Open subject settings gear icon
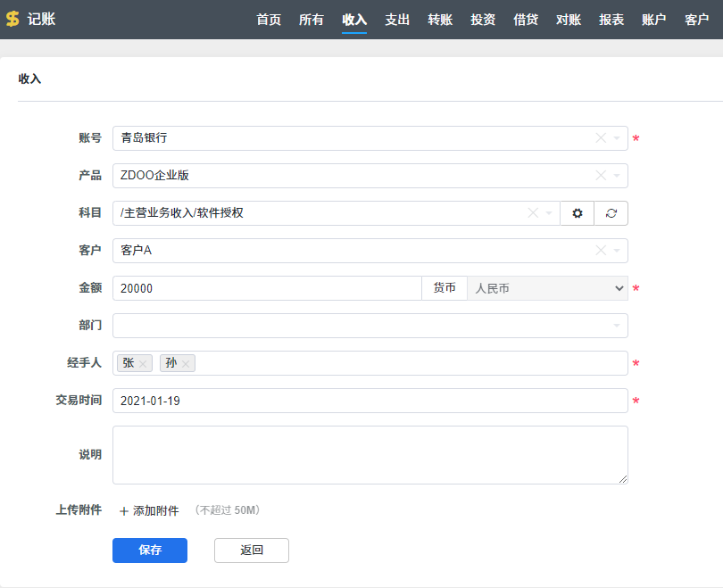723x588 pixels. [x=577, y=213]
